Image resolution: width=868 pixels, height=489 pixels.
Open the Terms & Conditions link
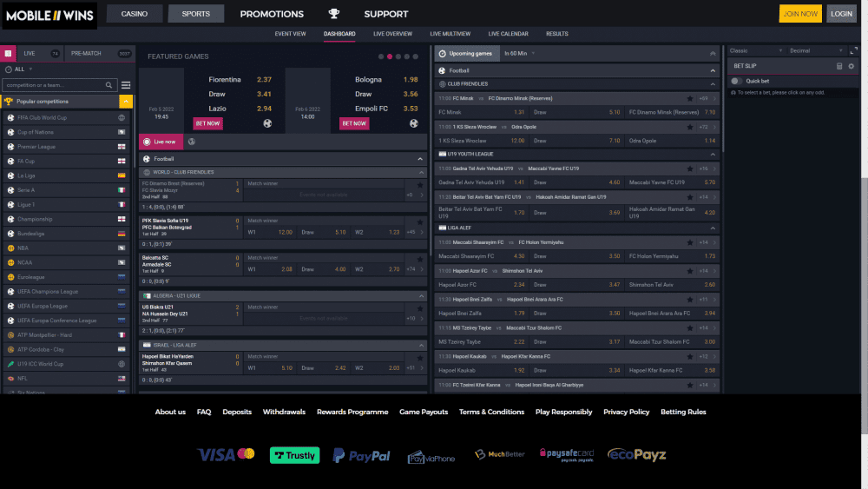coord(491,412)
